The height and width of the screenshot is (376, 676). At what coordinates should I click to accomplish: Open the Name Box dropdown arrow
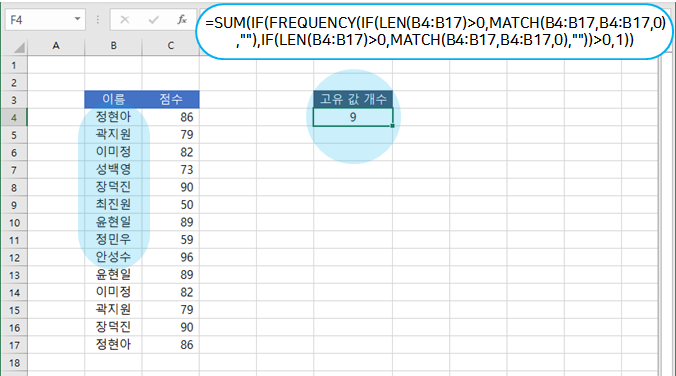pyautogui.click(x=77, y=19)
